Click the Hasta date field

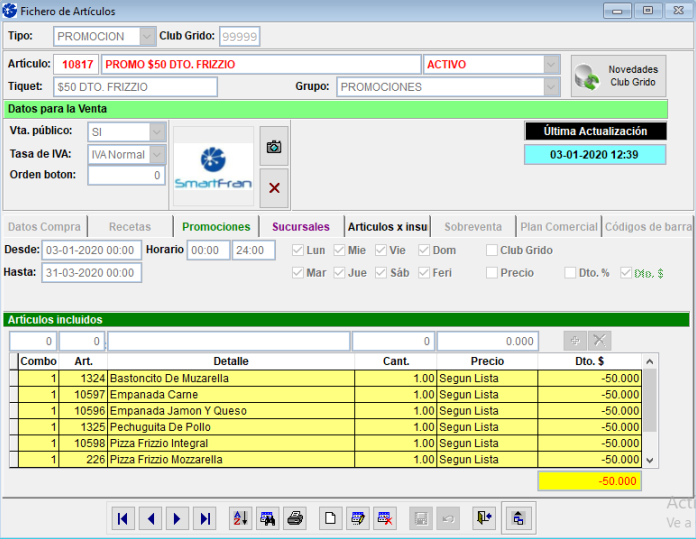coord(92,273)
